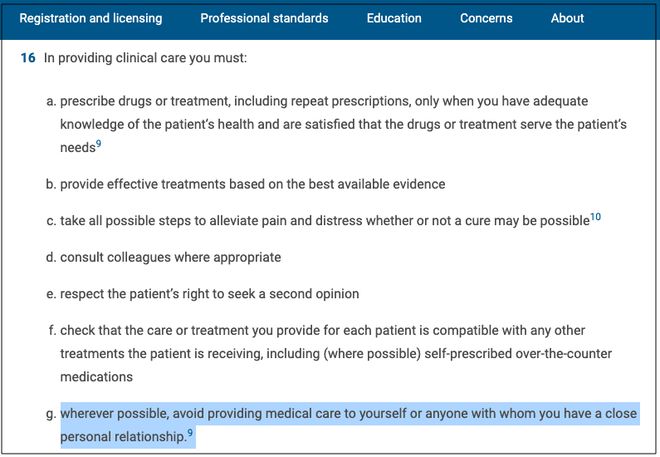The width and height of the screenshot is (660, 457).
Task: Click the word 'medications' in item f
Action: [x=96, y=377]
